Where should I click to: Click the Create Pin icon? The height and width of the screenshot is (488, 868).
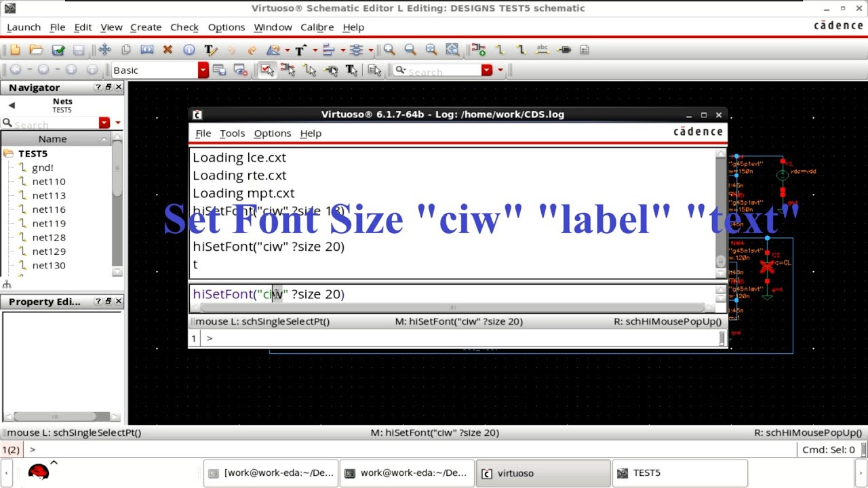tap(564, 49)
